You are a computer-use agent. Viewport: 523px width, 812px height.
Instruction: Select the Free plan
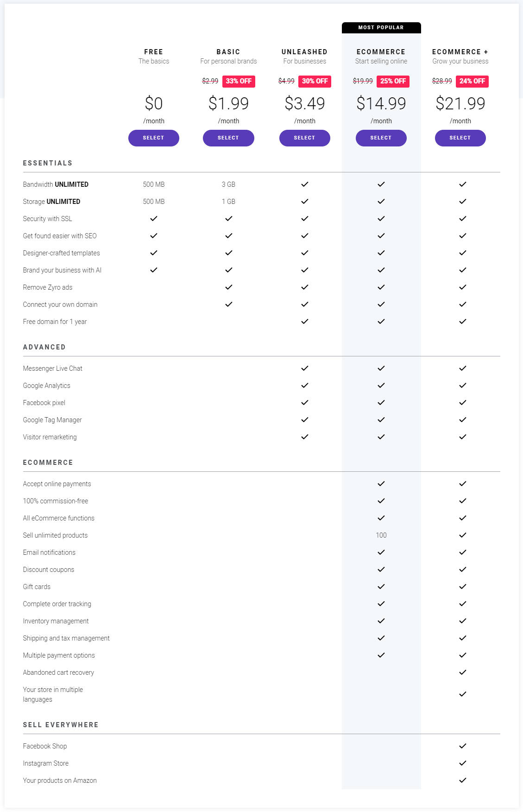pos(153,138)
